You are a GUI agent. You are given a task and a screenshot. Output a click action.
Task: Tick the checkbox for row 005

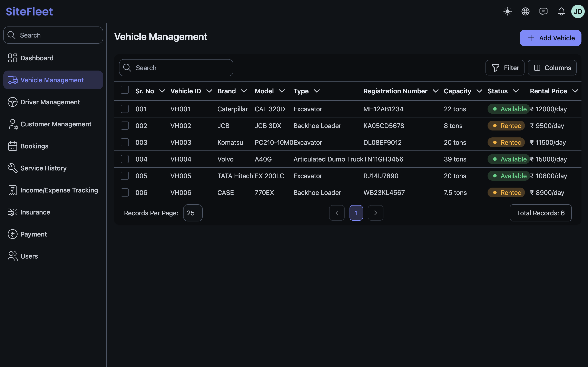125,176
